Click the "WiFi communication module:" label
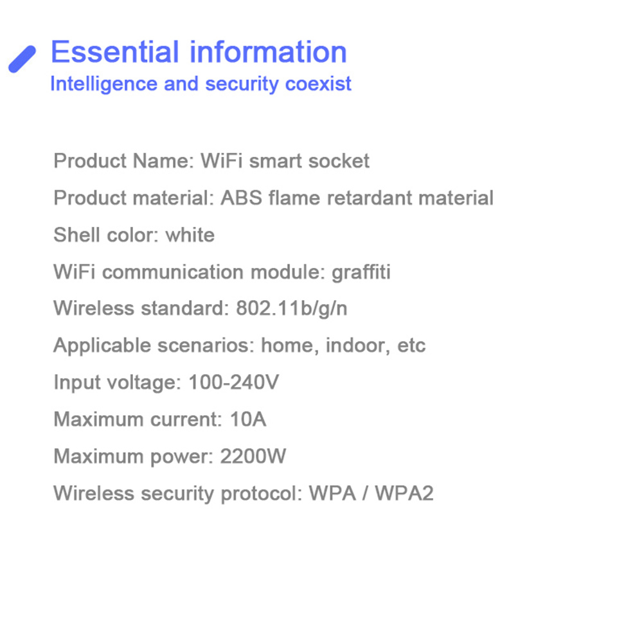The height and width of the screenshot is (644, 644). click(x=189, y=272)
